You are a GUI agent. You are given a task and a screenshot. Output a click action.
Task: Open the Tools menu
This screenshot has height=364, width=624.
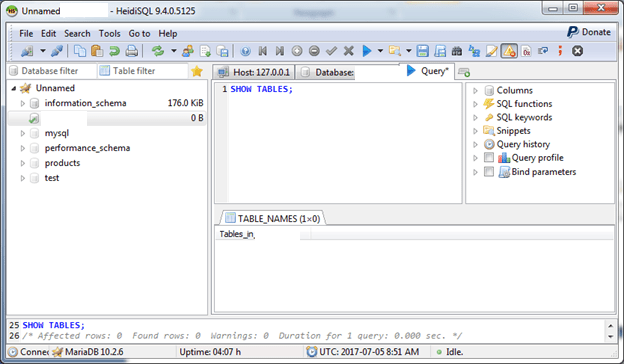click(109, 33)
